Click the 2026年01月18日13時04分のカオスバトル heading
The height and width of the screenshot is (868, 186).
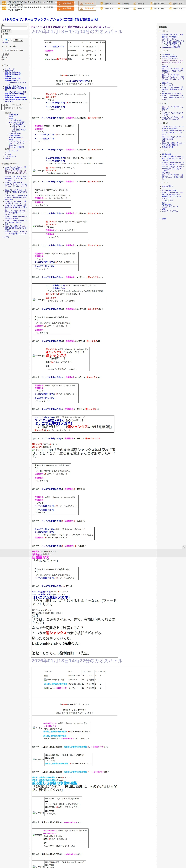coord(77,32)
